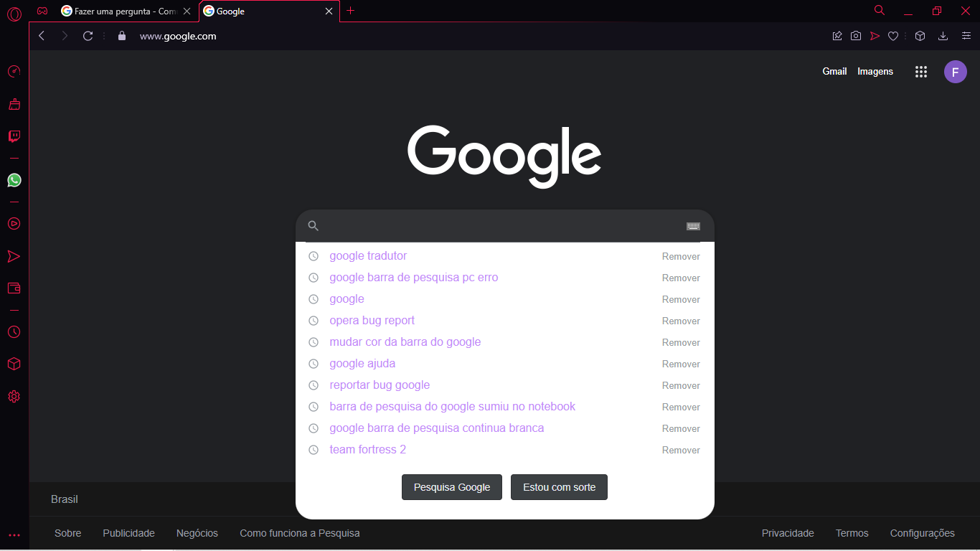Open tab search magnifier in title bar
The width and height of the screenshot is (980, 551).
coord(880,11)
